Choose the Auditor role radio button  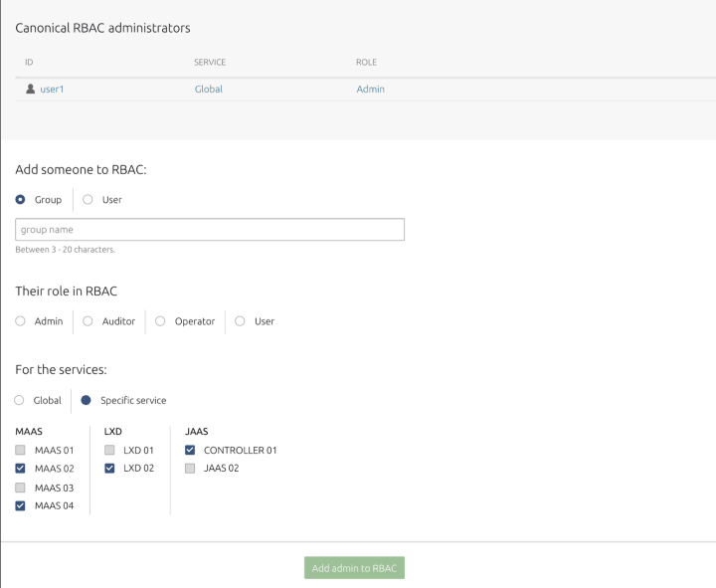[x=88, y=321]
